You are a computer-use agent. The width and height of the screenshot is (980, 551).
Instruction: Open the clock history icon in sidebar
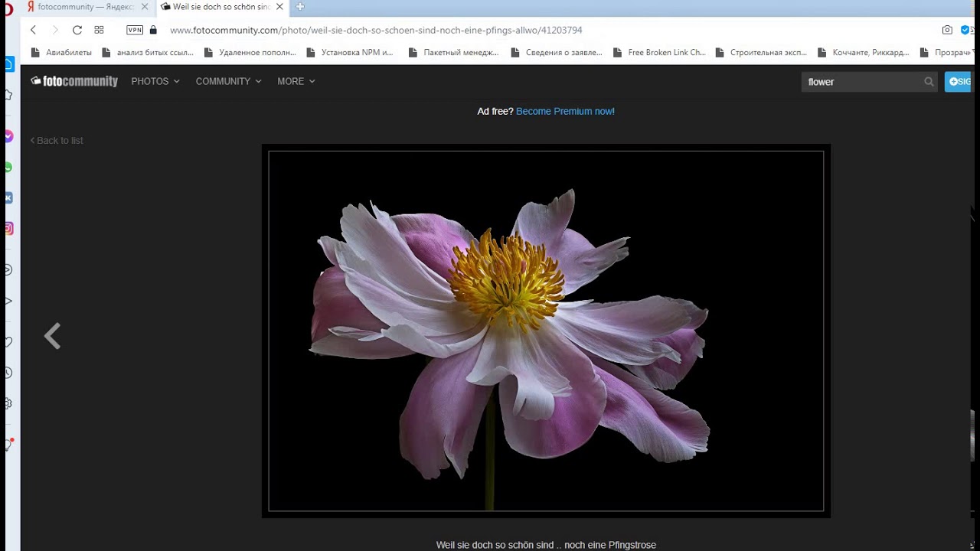click(x=8, y=373)
